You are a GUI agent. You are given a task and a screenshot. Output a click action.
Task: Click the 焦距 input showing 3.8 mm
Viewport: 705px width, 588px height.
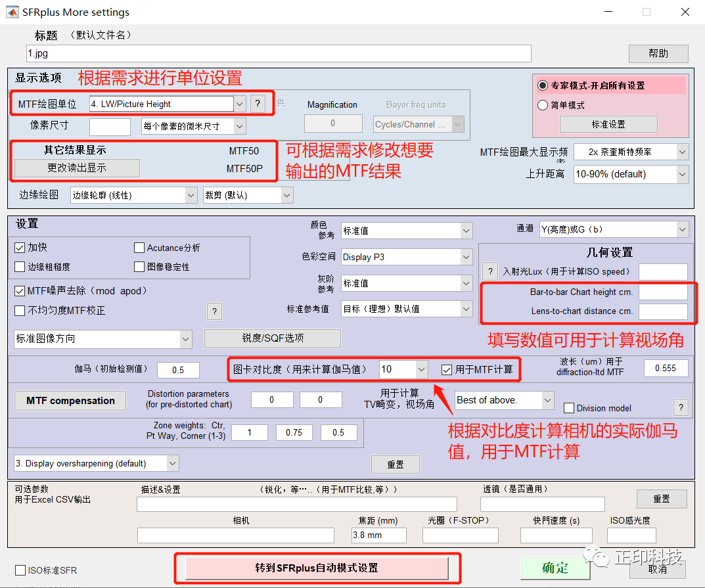point(378,535)
